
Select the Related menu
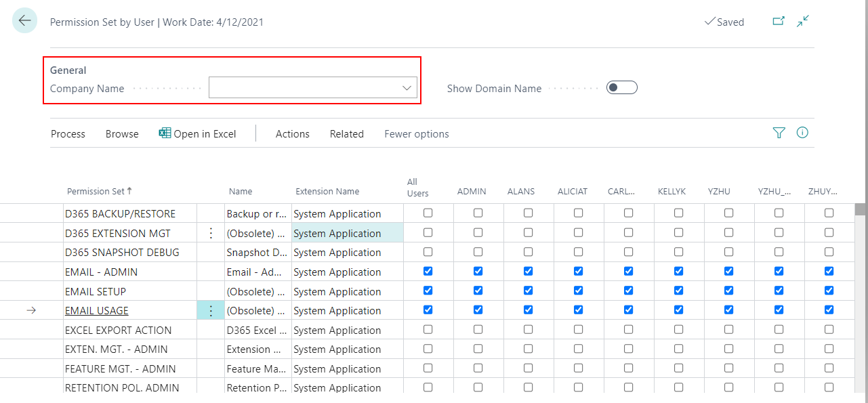346,133
